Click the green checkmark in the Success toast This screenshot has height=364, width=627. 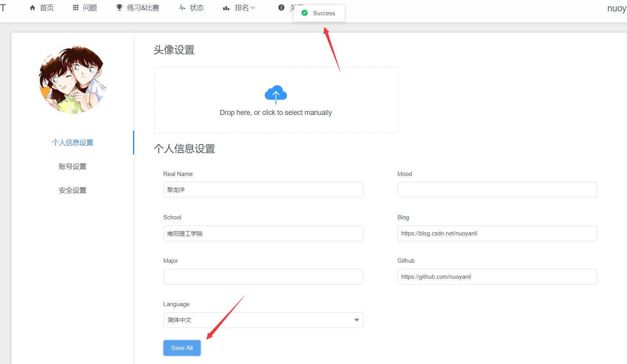coord(304,13)
